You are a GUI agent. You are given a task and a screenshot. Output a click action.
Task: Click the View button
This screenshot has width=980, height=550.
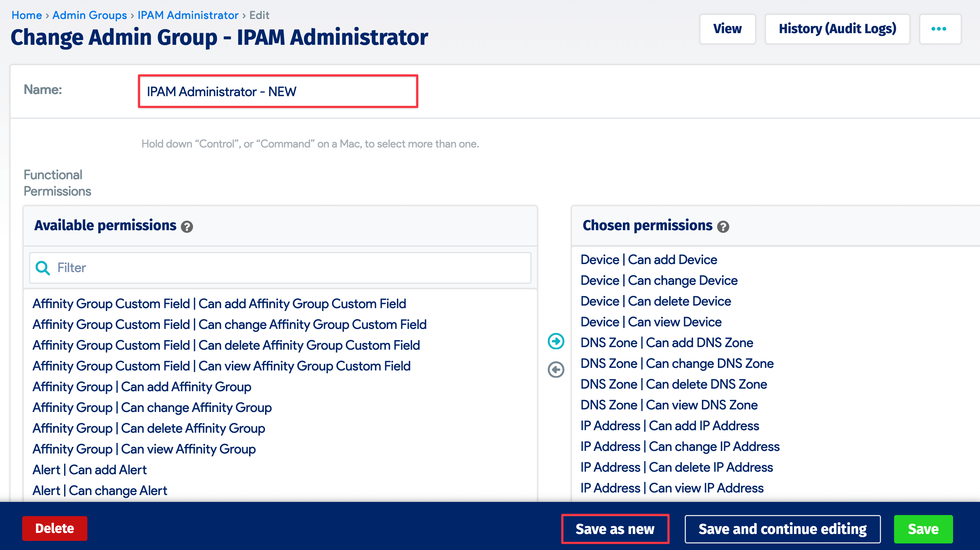tap(727, 28)
